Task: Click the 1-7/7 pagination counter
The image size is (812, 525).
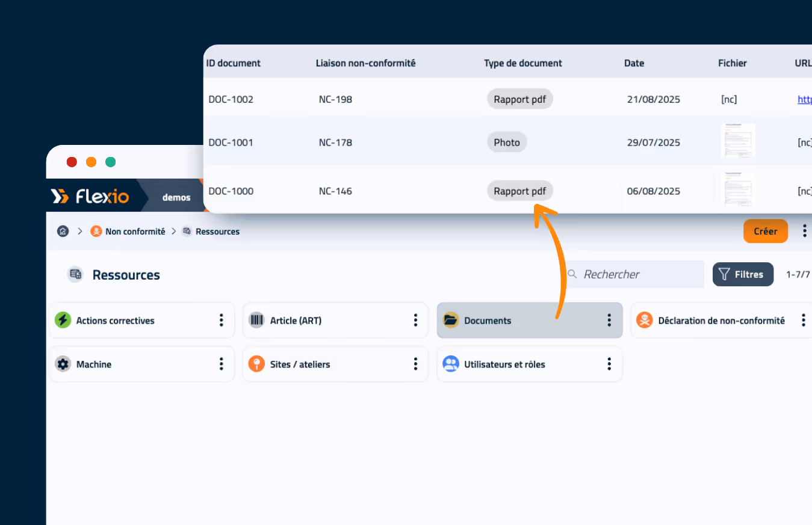Action: coord(798,274)
